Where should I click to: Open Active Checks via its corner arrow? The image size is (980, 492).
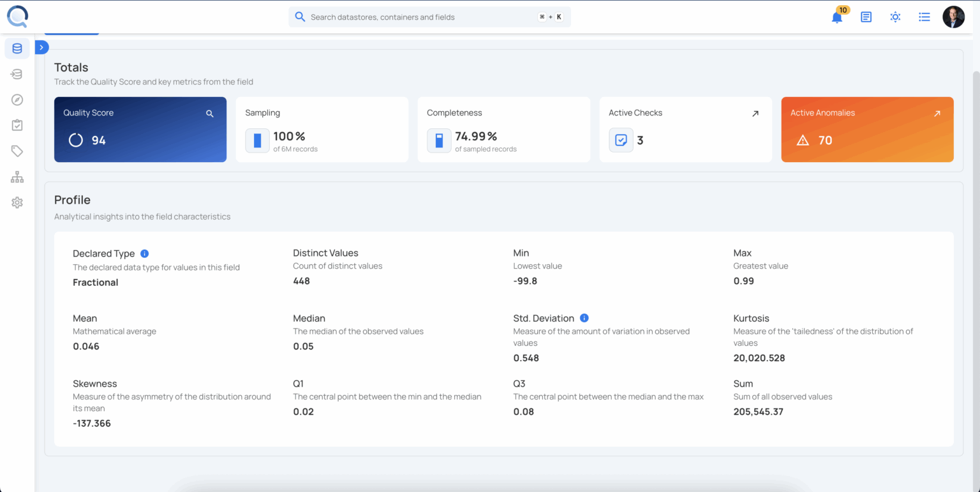(x=755, y=113)
